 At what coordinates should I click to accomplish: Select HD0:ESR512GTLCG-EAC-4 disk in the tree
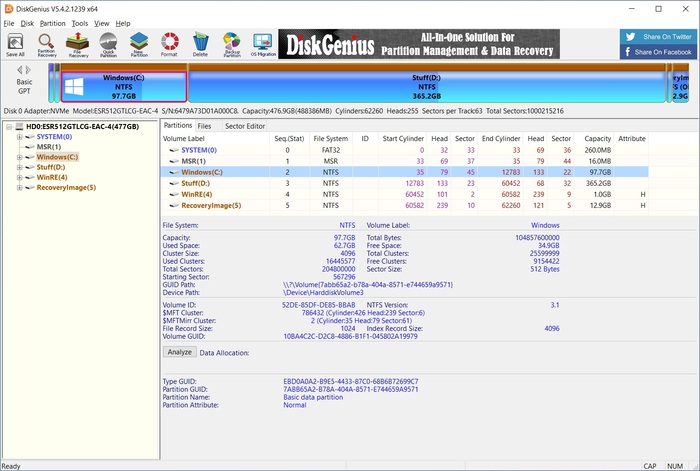[83, 126]
